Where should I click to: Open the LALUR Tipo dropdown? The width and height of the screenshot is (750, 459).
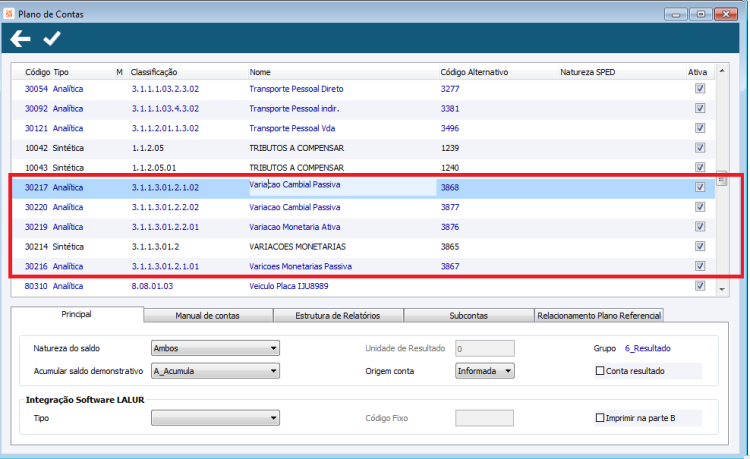[x=215, y=418]
